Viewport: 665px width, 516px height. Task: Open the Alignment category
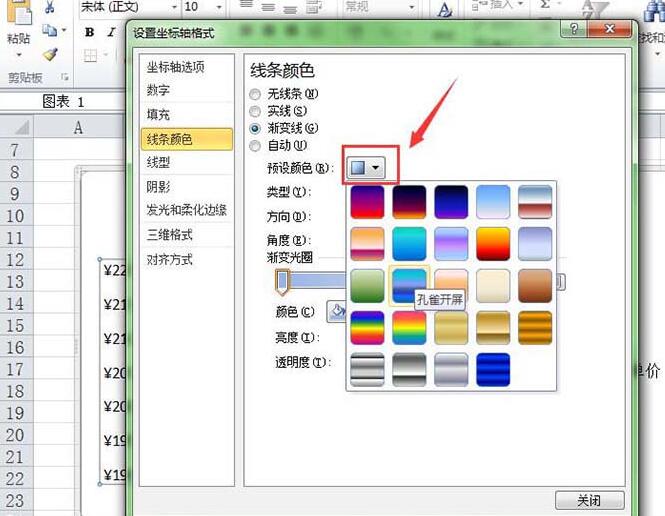(x=187, y=259)
